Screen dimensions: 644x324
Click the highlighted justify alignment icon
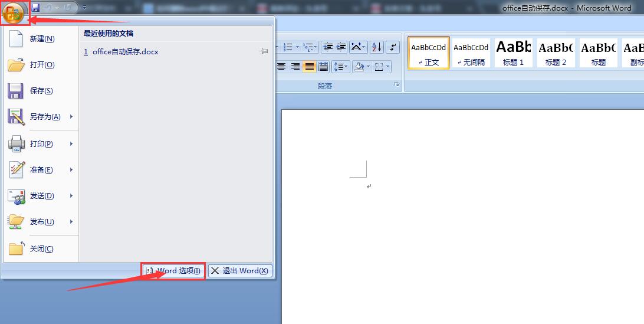click(309, 67)
